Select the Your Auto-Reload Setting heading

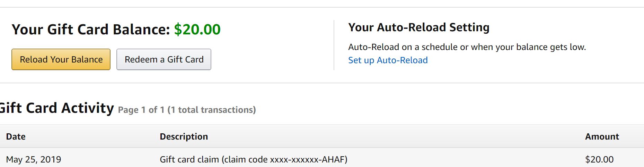coord(418,27)
